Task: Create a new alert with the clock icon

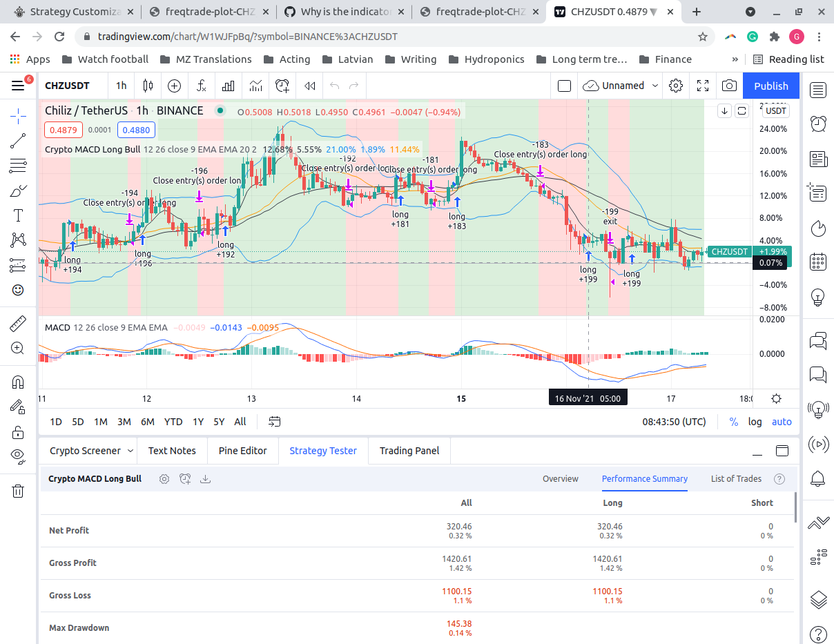Action: [282, 86]
